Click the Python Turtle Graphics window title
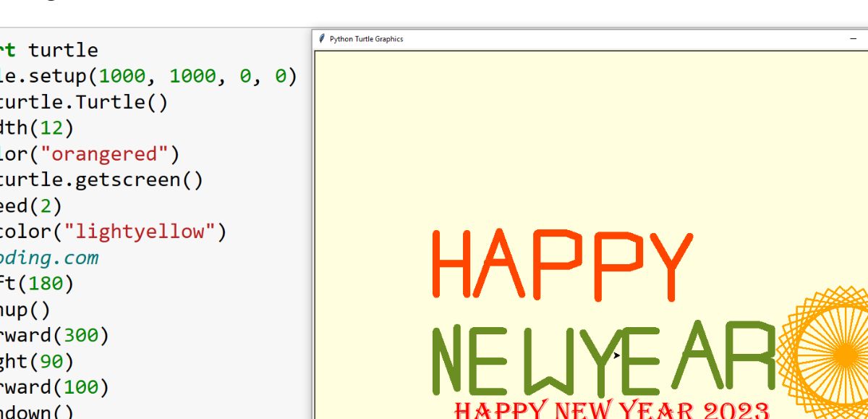Viewport: 868px width, 419px height. [x=366, y=39]
